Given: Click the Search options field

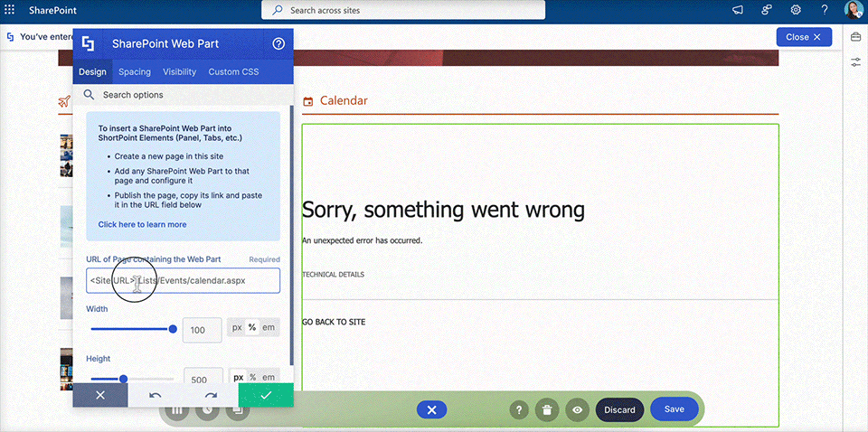Looking at the screenshot, I should [x=183, y=95].
